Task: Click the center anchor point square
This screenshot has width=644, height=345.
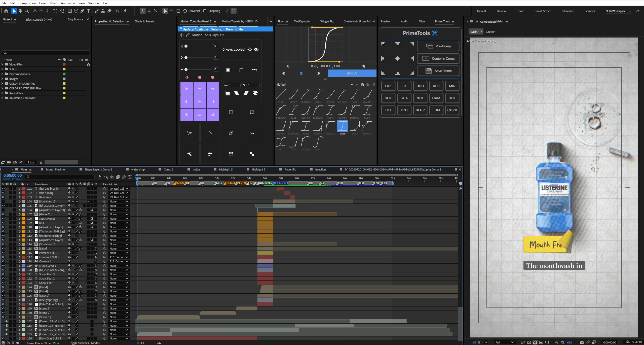Action: 200,101
